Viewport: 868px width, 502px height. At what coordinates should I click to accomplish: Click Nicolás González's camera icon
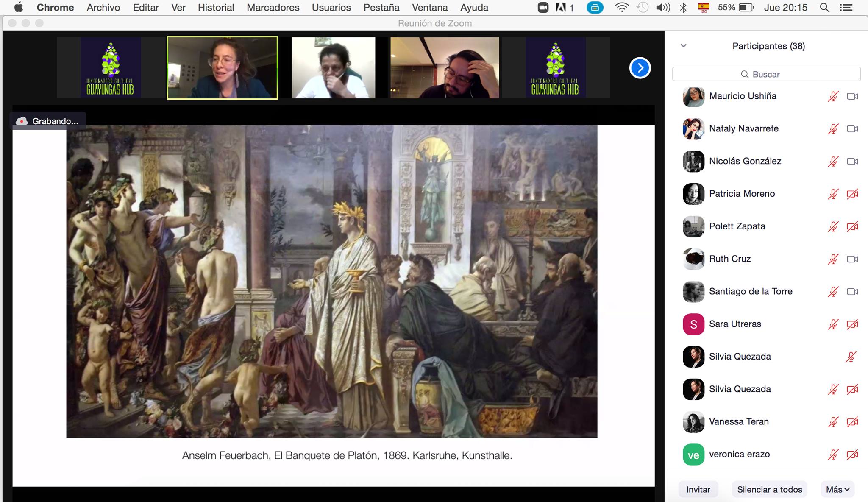click(852, 162)
